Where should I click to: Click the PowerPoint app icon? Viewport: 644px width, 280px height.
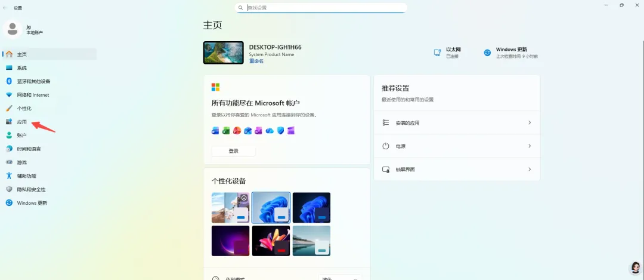point(237,131)
